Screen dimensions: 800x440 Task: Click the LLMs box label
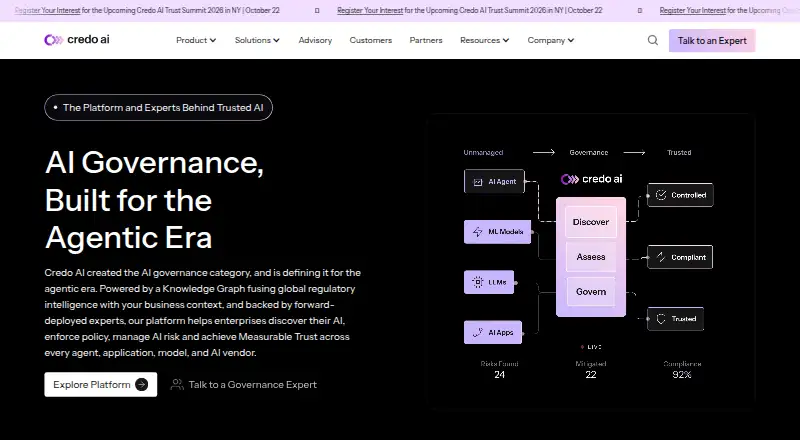point(497,282)
